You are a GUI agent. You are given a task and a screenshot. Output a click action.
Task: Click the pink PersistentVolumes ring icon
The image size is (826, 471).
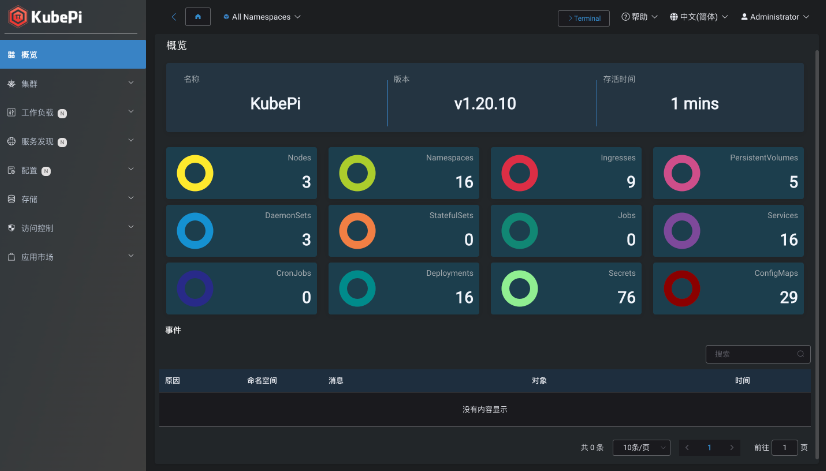(x=682, y=173)
